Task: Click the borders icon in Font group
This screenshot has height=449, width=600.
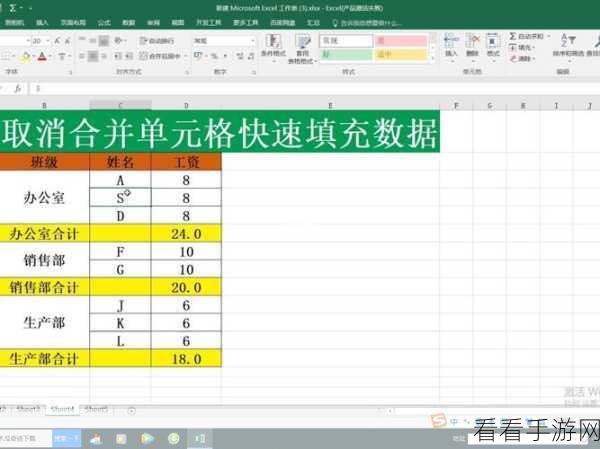Action: point(5,57)
